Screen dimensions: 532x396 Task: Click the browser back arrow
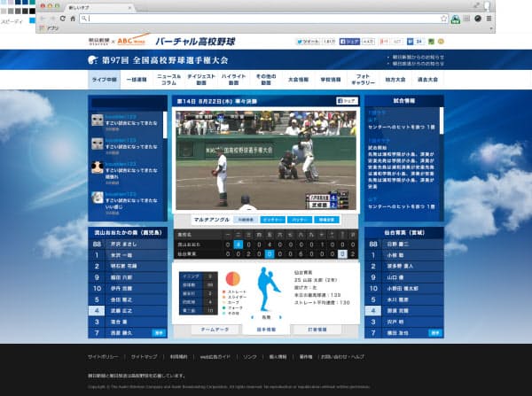point(43,18)
